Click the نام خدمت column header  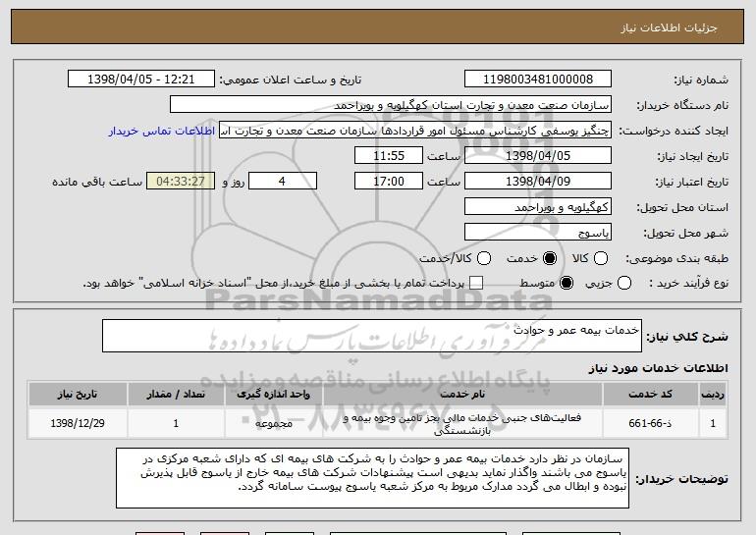462,395
